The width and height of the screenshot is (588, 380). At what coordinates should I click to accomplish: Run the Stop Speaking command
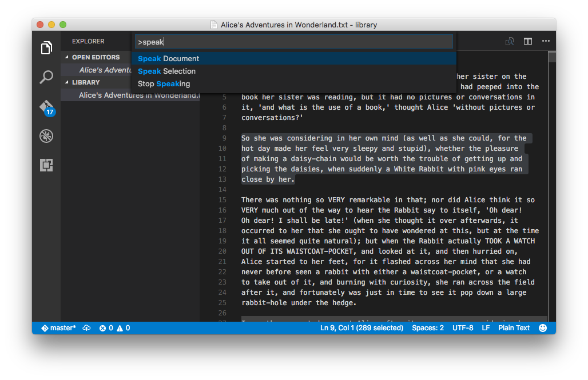[x=164, y=84]
